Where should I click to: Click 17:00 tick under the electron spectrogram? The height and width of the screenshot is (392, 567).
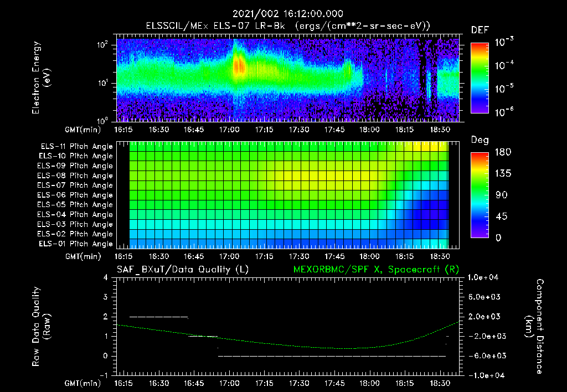[x=229, y=130]
